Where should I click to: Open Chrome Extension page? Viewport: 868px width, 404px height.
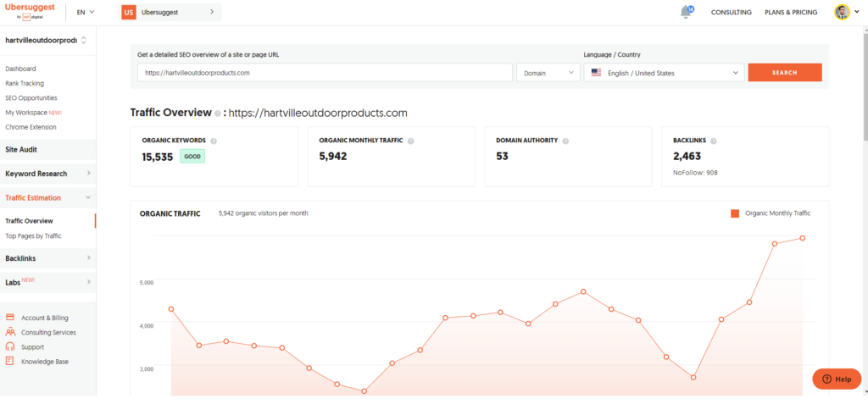point(31,127)
